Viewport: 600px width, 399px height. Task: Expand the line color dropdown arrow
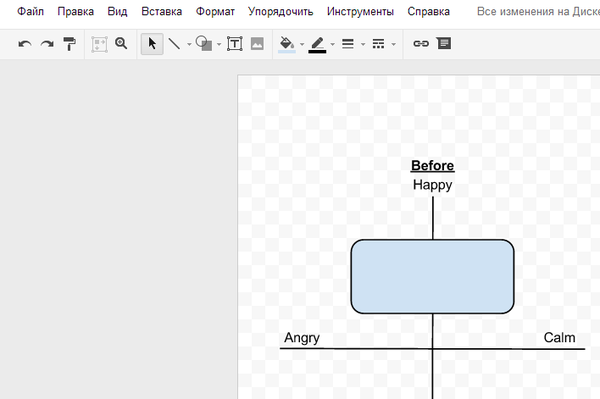click(x=332, y=44)
